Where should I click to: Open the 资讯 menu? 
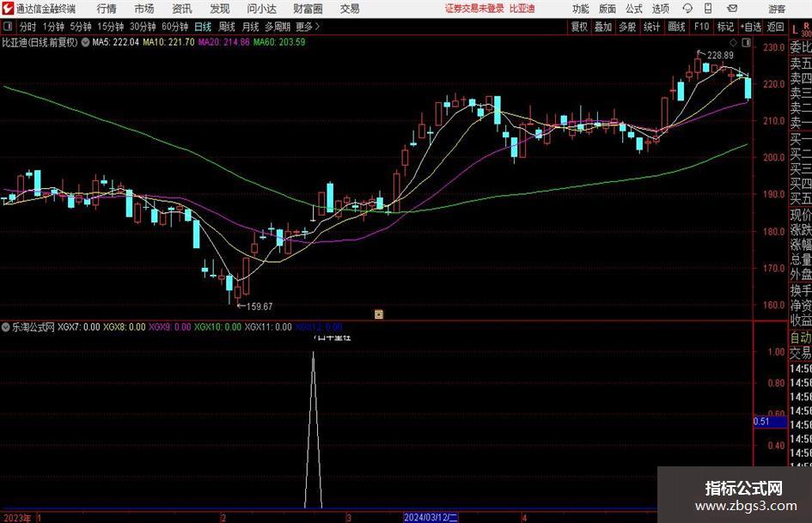[182, 9]
